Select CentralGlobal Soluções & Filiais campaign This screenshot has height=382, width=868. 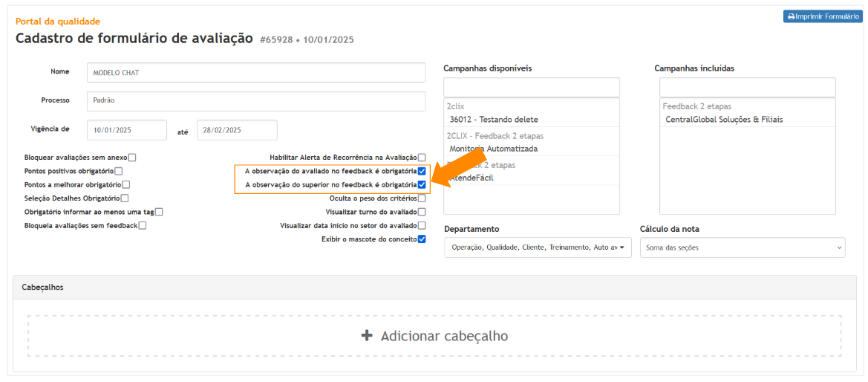[724, 120]
